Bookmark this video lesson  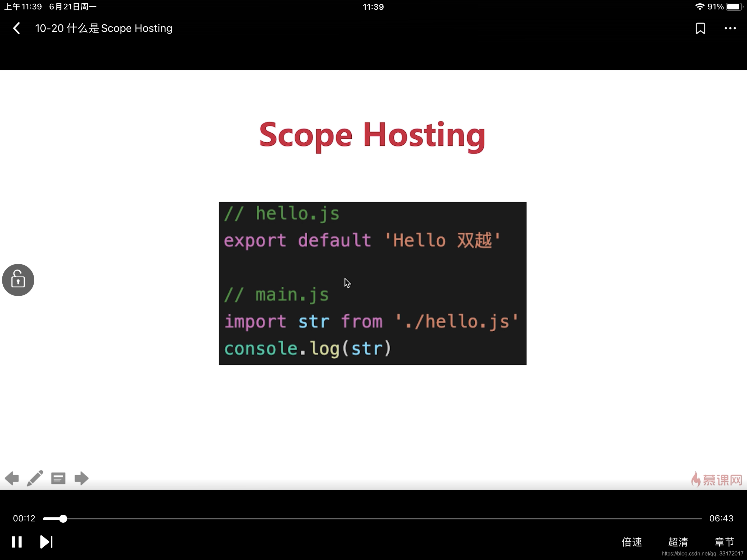pyautogui.click(x=700, y=28)
